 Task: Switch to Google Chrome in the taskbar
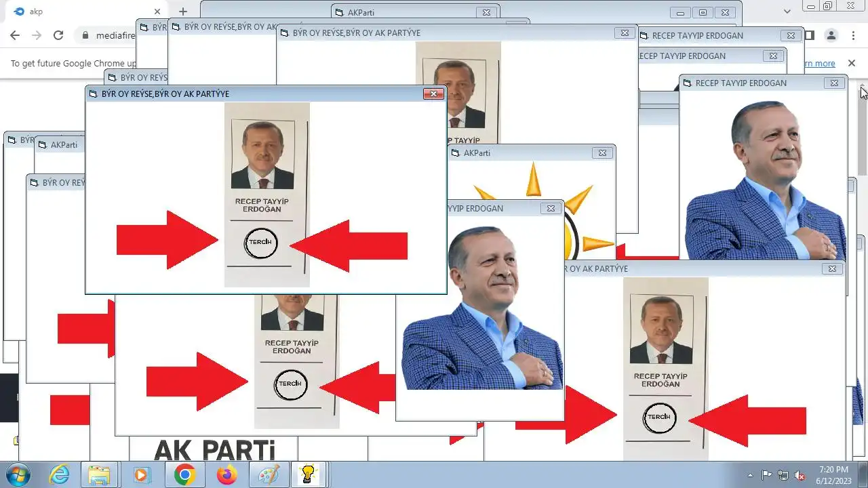coord(184,475)
